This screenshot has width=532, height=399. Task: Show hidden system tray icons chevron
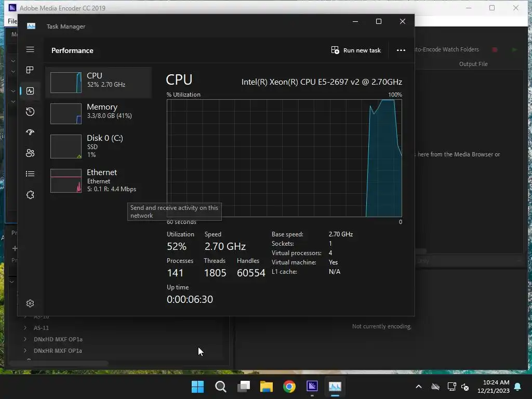(419, 387)
